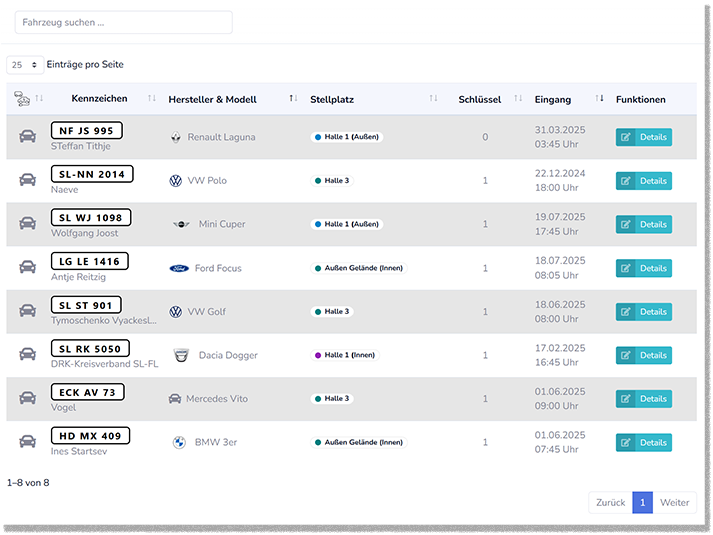This screenshot has height=535, width=713.
Task: Open Details for HD MX 409
Action: (x=643, y=442)
